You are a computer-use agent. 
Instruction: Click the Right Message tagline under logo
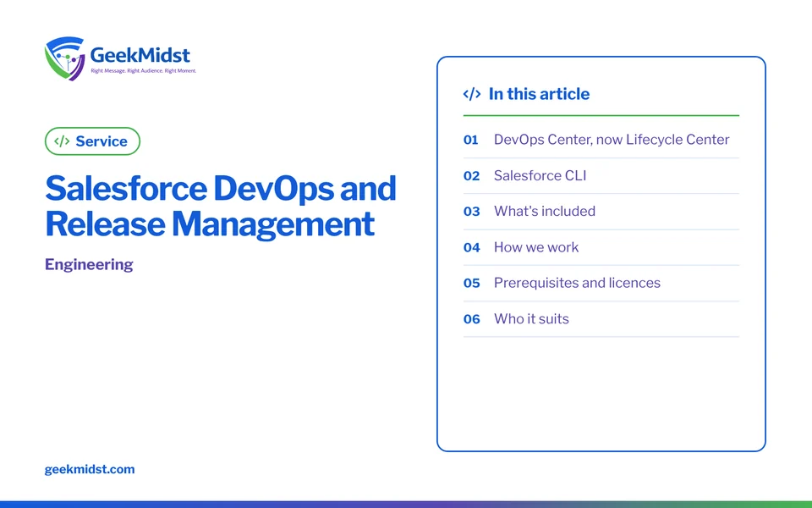pos(144,71)
